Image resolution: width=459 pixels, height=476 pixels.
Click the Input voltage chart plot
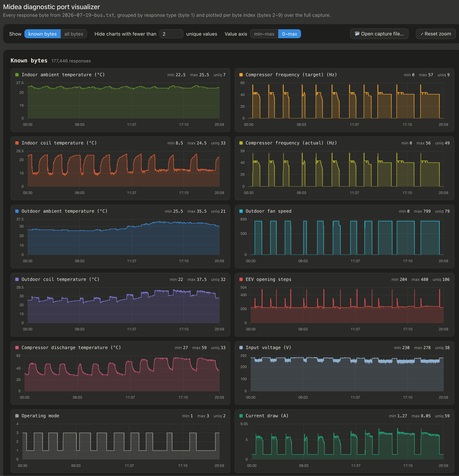coord(347,374)
